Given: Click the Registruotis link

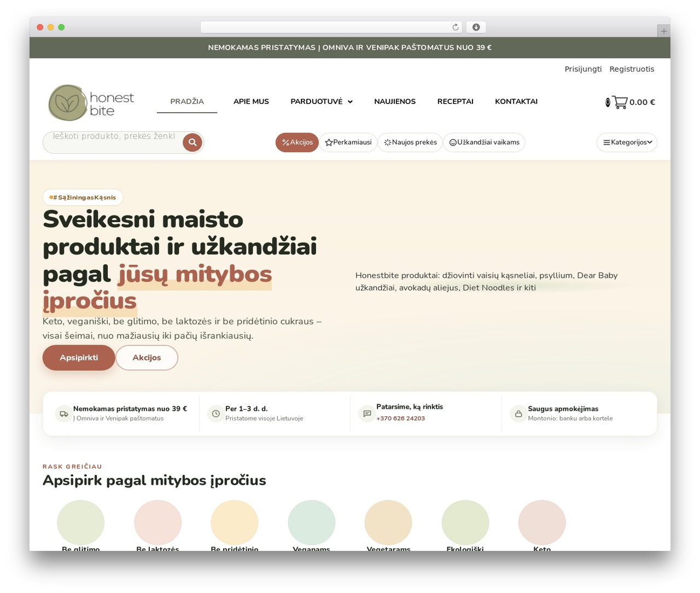Looking at the screenshot, I should pos(632,69).
